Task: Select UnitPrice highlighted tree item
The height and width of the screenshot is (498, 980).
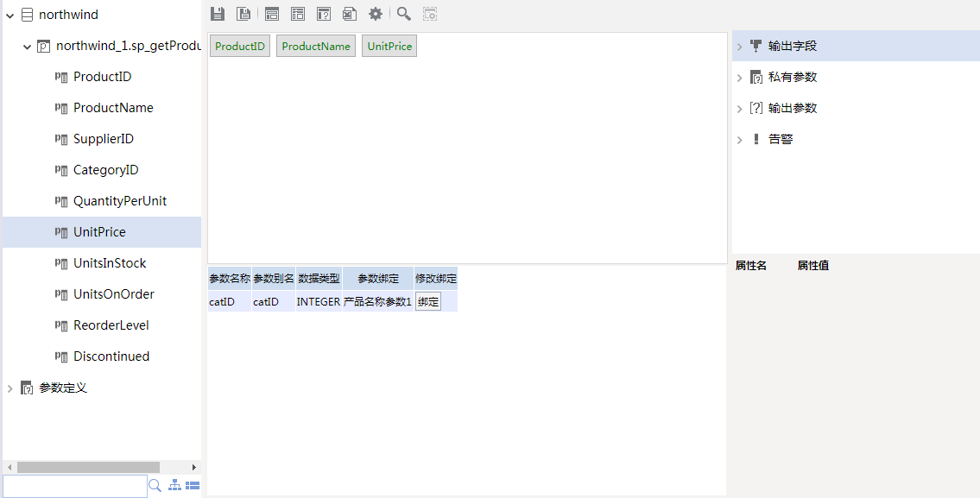Action: [x=102, y=232]
